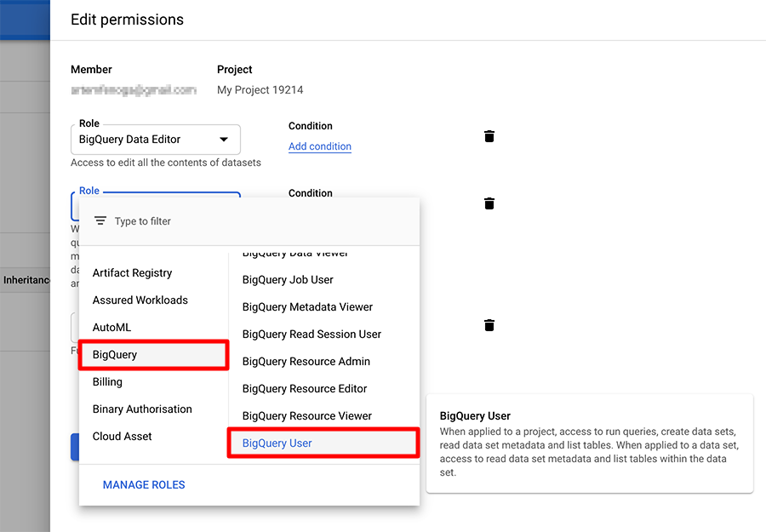This screenshot has height=532, width=766.
Task: Select Cloud Asset category
Action: (x=153, y=437)
